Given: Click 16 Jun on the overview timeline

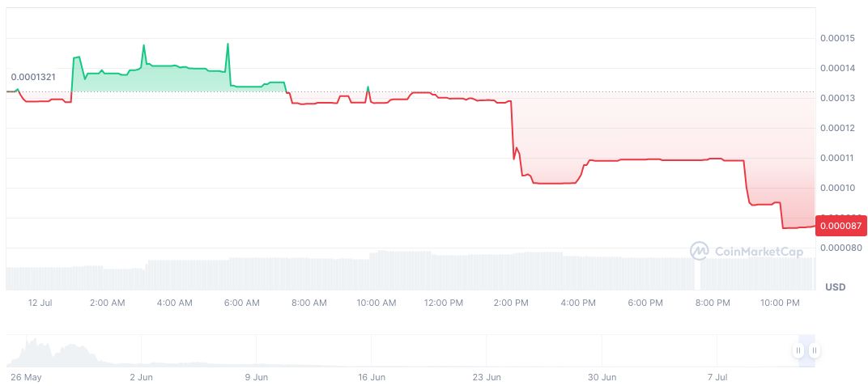Looking at the screenshot, I should click(372, 377).
